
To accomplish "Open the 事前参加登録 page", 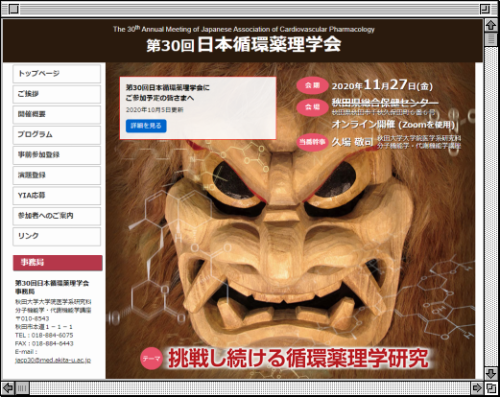I will pos(57,155).
